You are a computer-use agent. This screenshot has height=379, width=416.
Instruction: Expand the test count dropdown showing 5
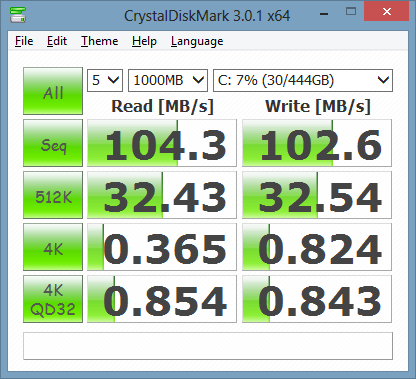coord(105,80)
